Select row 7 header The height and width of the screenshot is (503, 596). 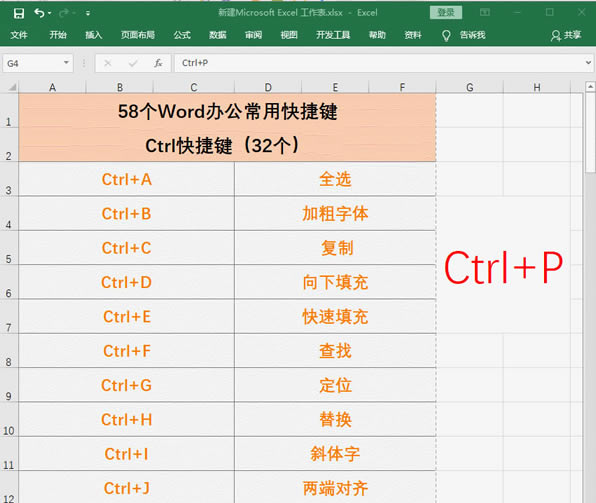pos(8,317)
